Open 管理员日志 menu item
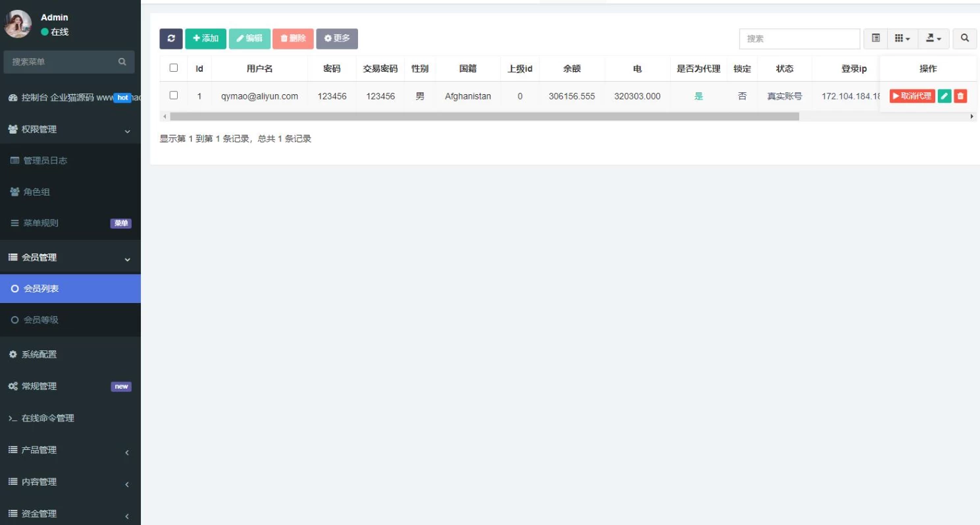Image resolution: width=980 pixels, height=525 pixels. [45, 161]
